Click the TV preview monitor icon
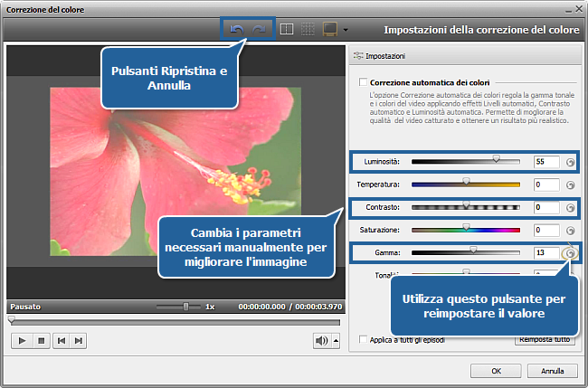Viewport: 588px width, 388px height. [x=330, y=30]
